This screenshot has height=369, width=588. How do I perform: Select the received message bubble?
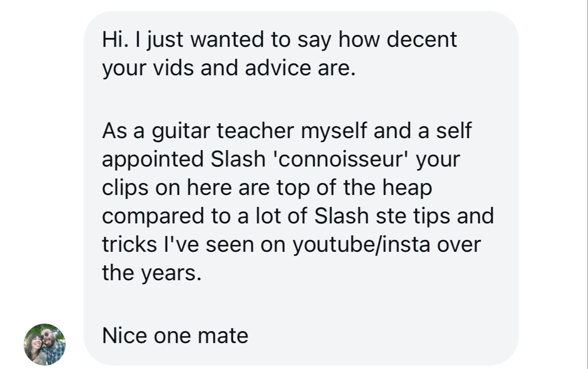point(301,188)
